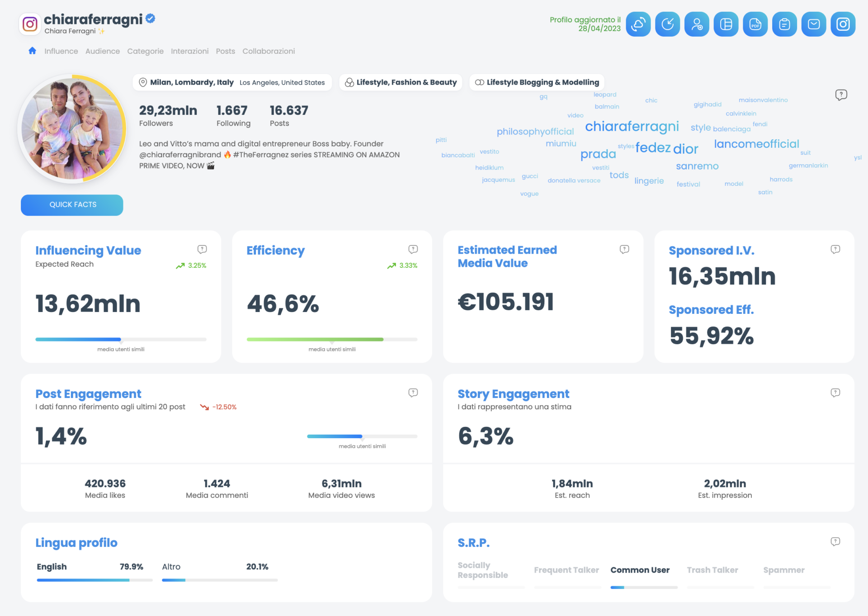Click the location pin icon
Screen dimensions: 868x616
tap(143, 82)
